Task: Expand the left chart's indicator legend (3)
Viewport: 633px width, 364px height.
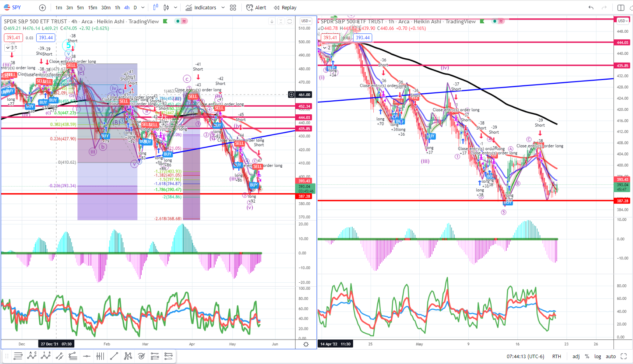Action: (10, 48)
